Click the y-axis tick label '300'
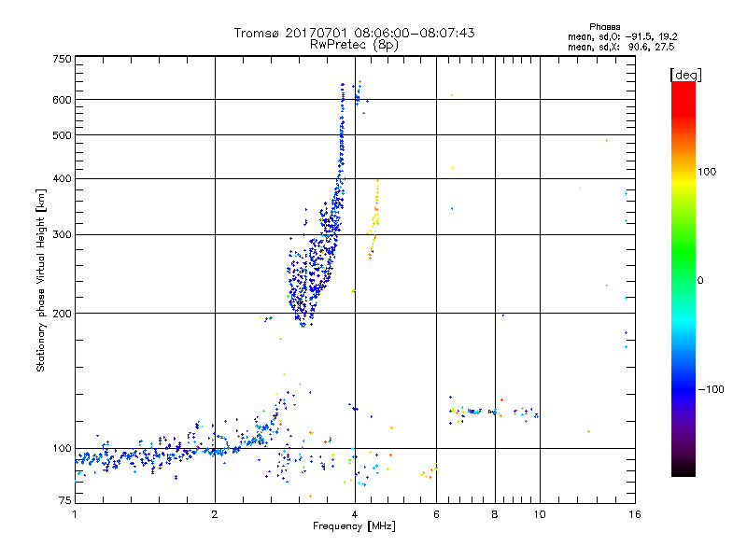 (62, 235)
